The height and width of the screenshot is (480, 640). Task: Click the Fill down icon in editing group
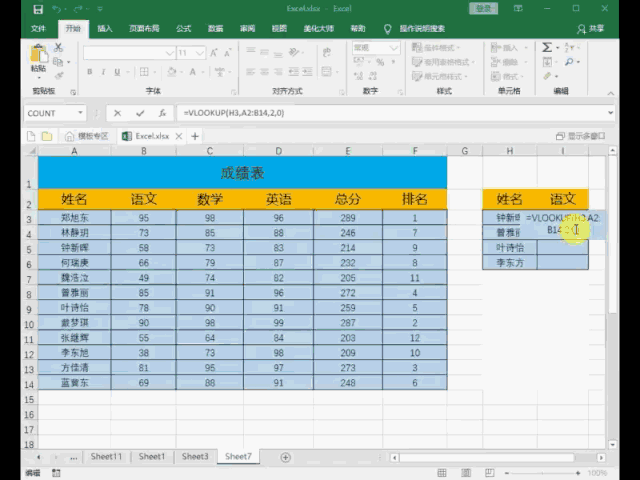(x=547, y=62)
